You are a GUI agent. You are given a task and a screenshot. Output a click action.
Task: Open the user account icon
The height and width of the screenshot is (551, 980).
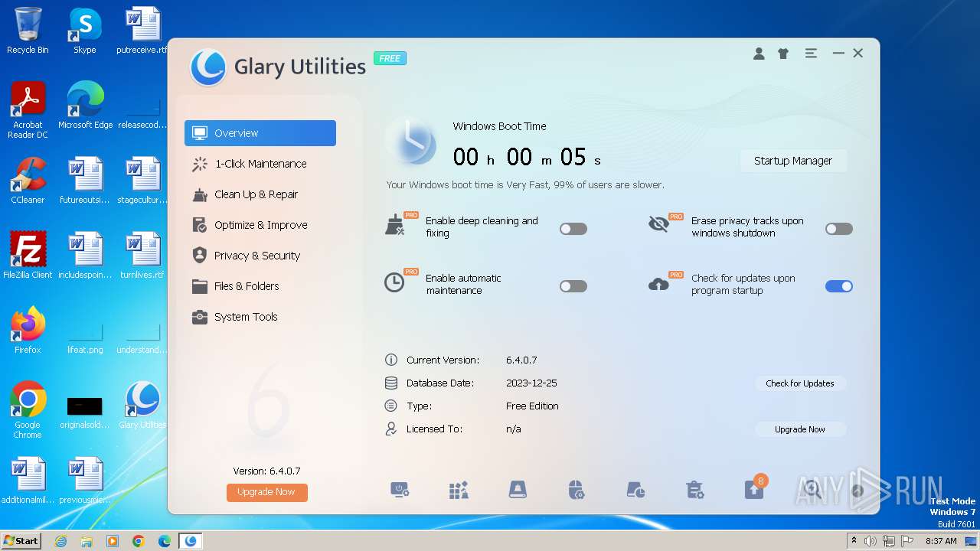click(x=759, y=54)
